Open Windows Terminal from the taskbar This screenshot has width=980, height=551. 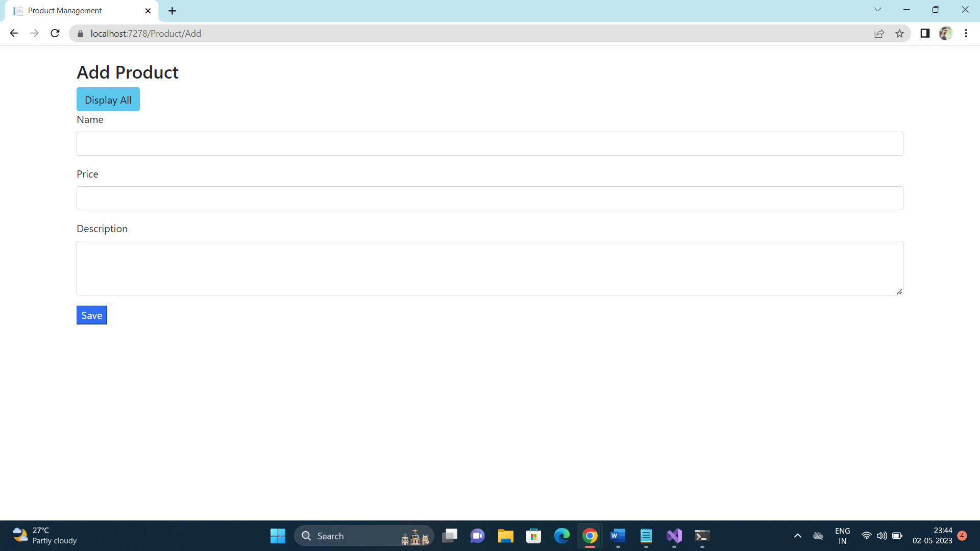[701, 536]
